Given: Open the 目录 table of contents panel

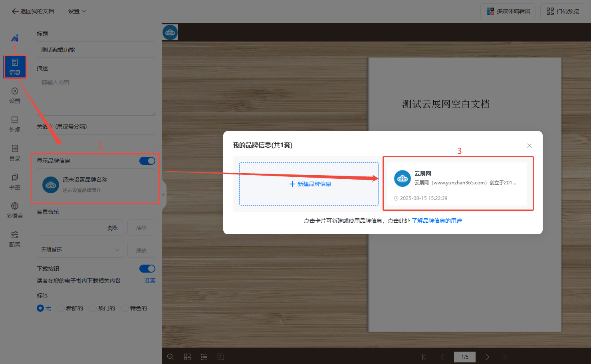Looking at the screenshot, I should tap(15, 153).
